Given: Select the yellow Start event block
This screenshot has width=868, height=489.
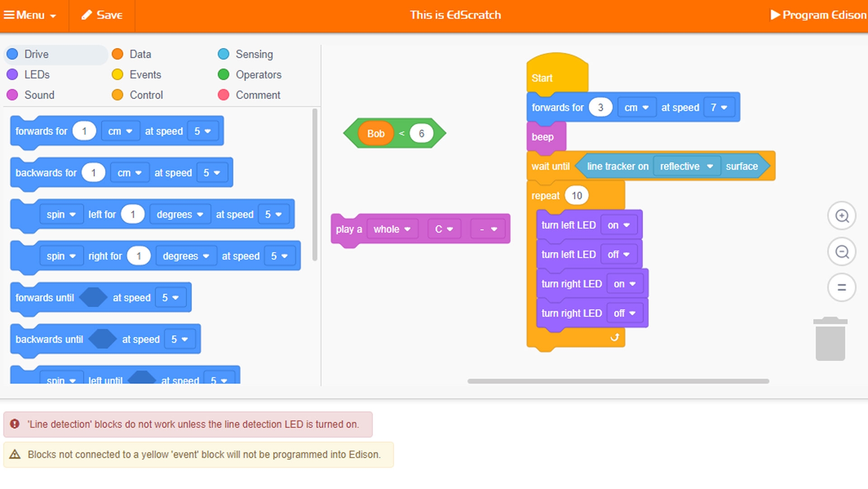Looking at the screenshot, I should [557, 74].
